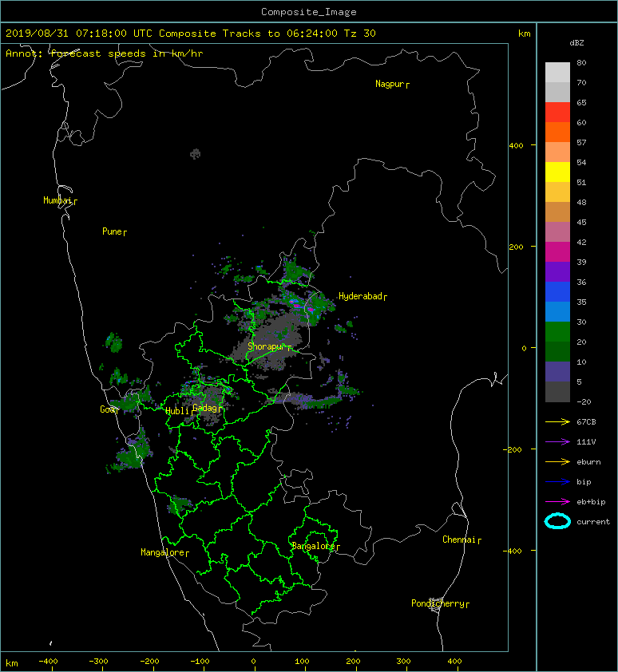
Task: Click the violet-purple dBZ scale swatch
Action: click(x=557, y=271)
